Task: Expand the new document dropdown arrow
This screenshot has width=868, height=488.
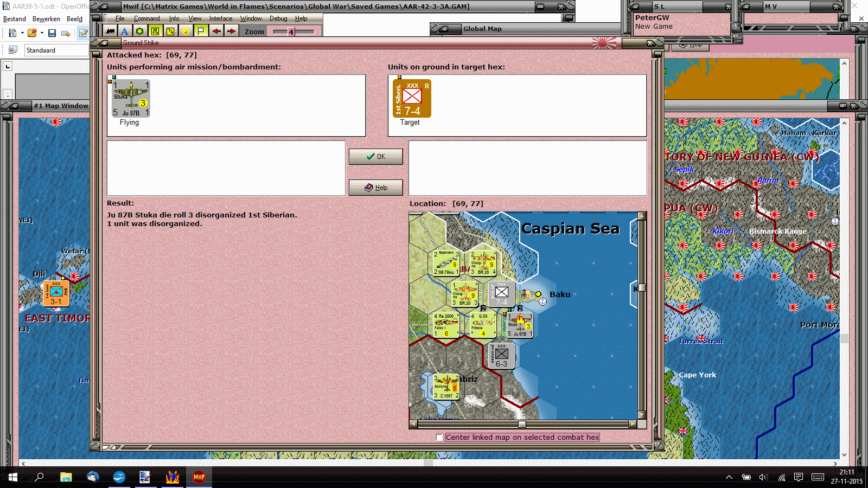Action: pyautogui.click(x=22, y=33)
